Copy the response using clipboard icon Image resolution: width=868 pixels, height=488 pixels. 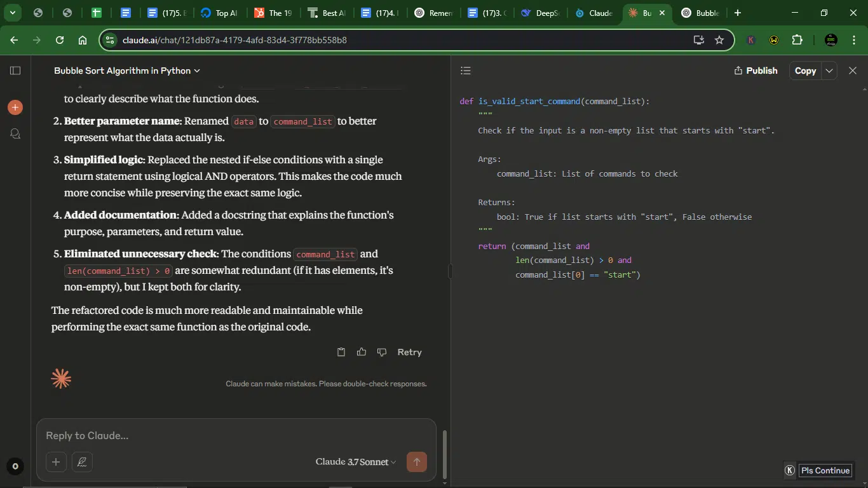pyautogui.click(x=341, y=352)
